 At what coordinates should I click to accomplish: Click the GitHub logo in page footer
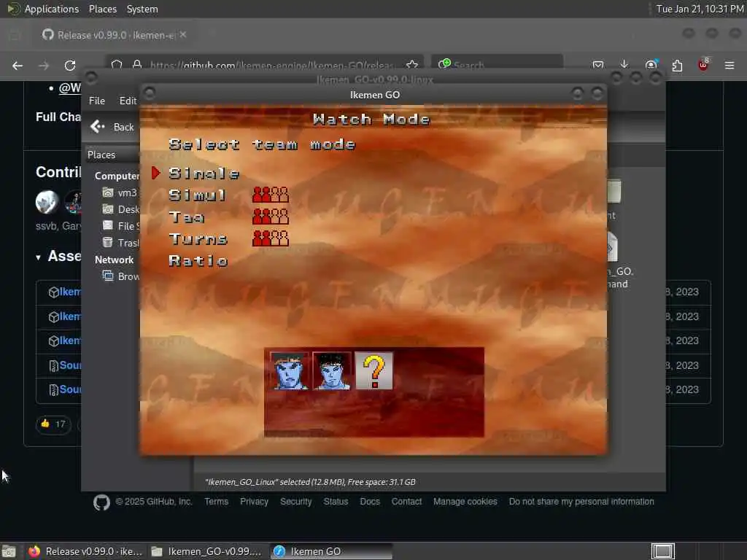101,502
